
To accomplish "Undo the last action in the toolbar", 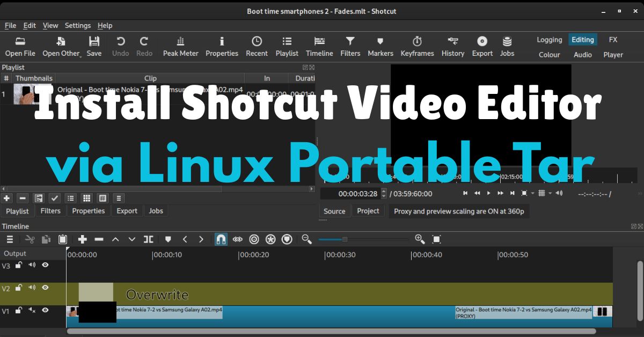I will point(121,47).
